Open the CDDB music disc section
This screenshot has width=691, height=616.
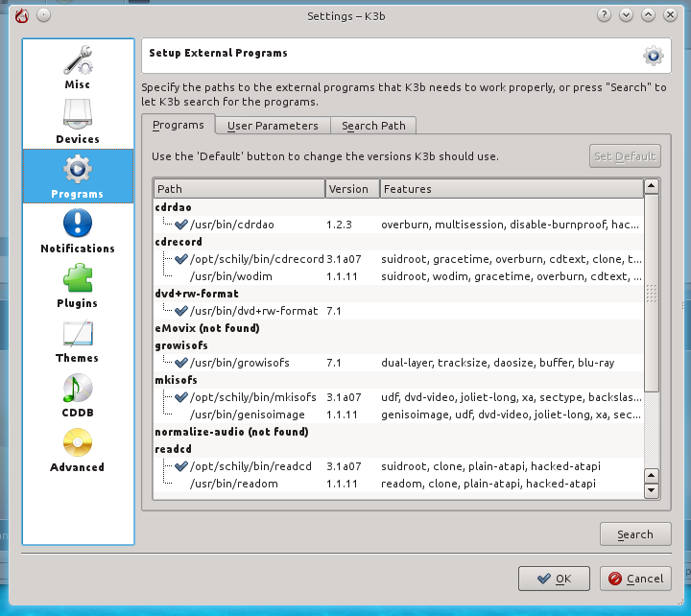click(78, 394)
